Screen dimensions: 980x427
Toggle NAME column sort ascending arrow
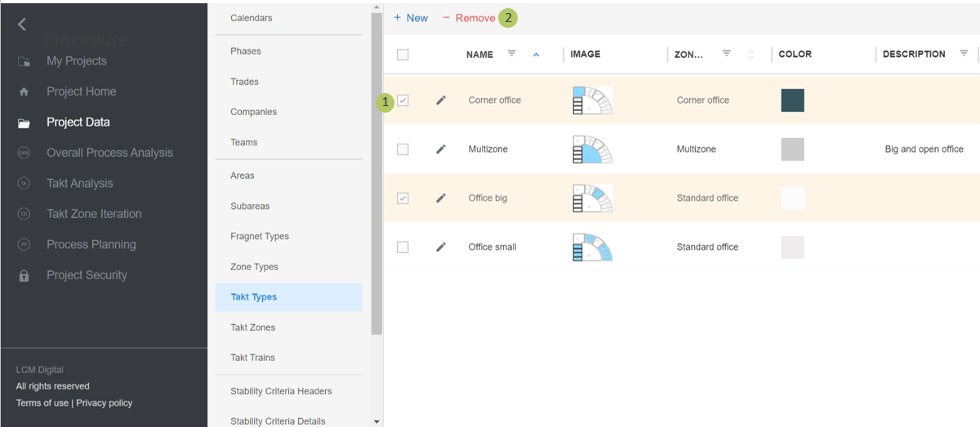(x=537, y=55)
